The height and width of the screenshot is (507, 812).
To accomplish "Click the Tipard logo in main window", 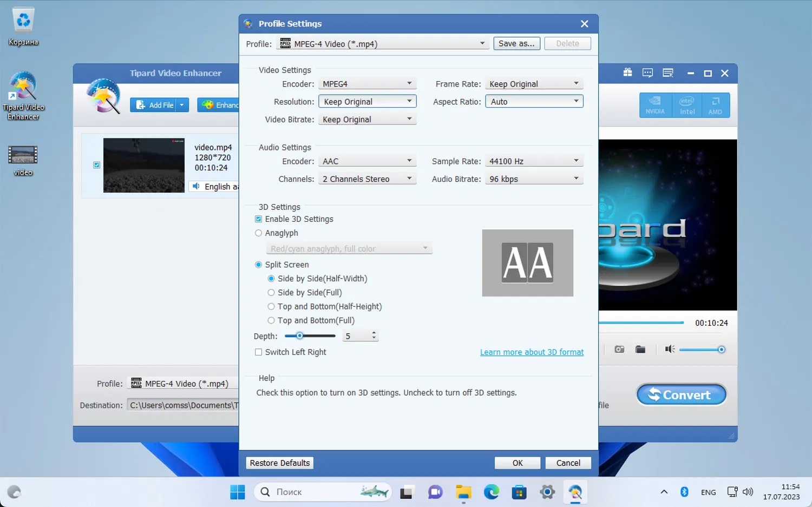I will [103, 96].
